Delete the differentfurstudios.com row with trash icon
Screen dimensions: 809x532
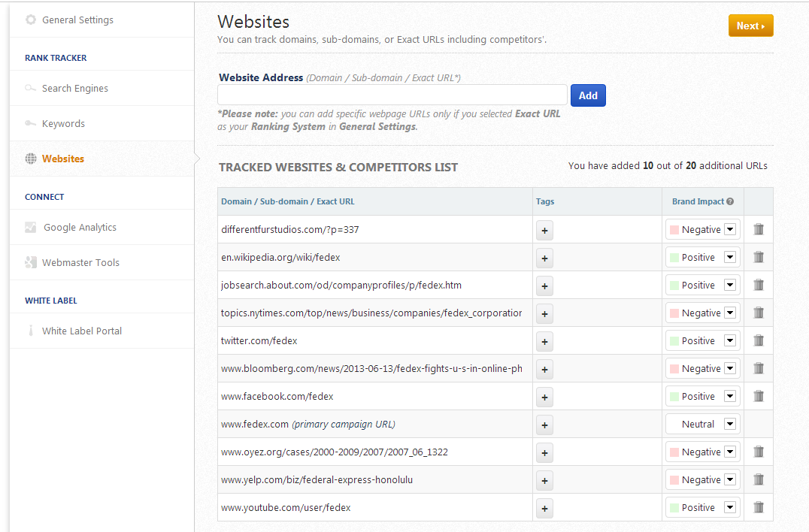759,229
